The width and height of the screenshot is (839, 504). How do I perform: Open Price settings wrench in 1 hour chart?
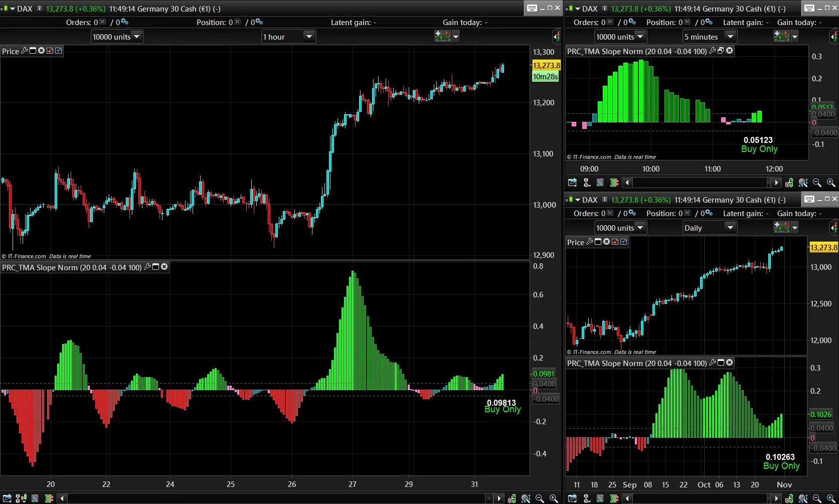[24, 51]
